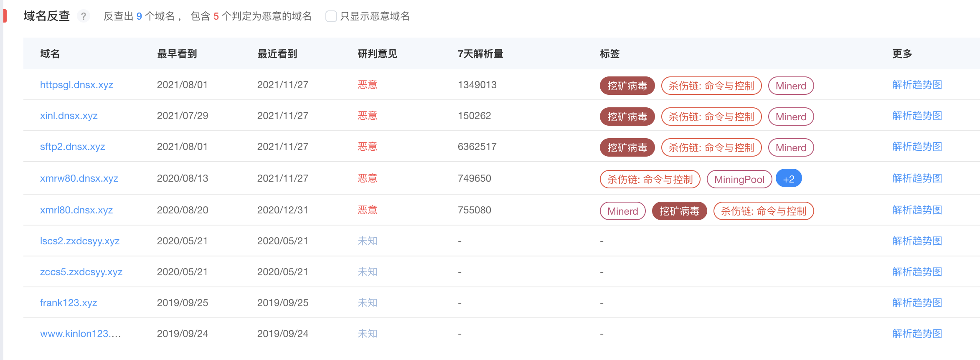
Task: Expand the +2 hidden tags badge
Action: [788, 179]
